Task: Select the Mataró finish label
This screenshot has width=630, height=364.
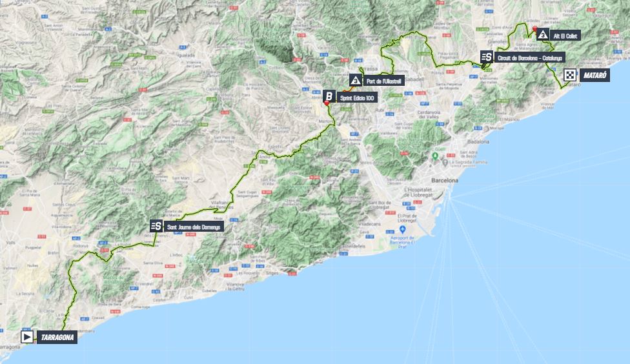Action: point(594,75)
